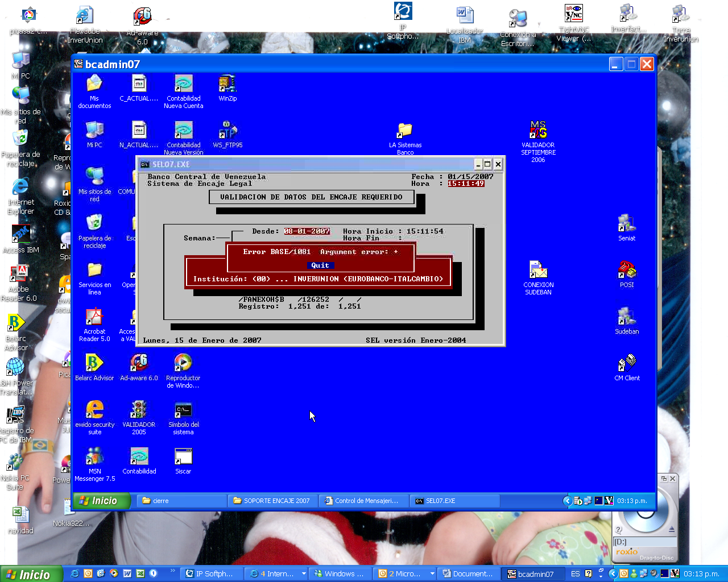Image resolution: width=728 pixels, height=582 pixels.
Task: Launch MSN Messenger 7.5 shortcut
Action: pos(94,464)
